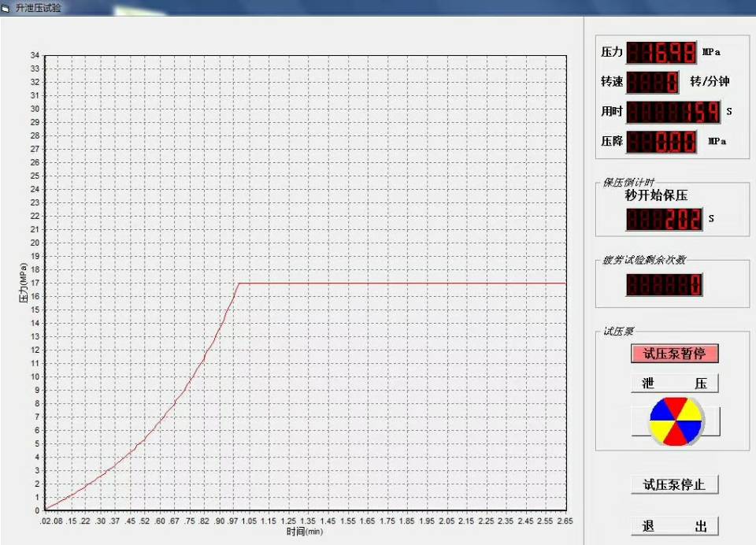
Task: Select the 转速 speed readout display
Action: (x=652, y=82)
